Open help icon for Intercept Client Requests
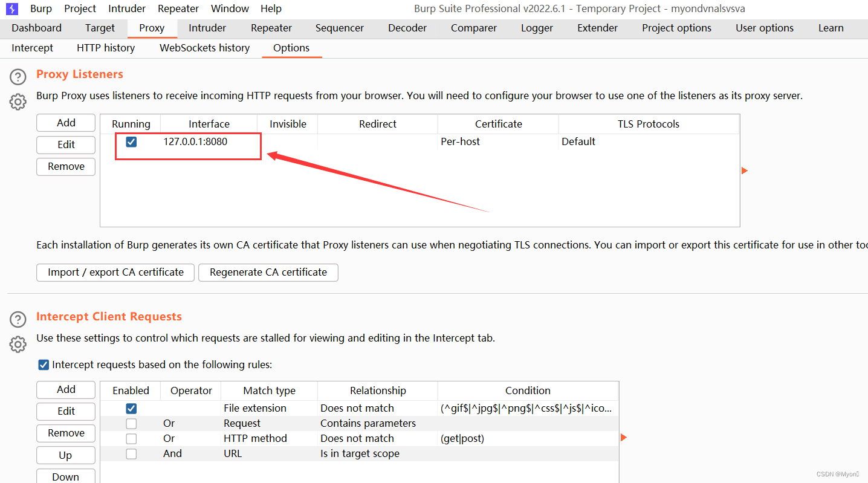Screen dimensions: 868x483 click(18, 319)
